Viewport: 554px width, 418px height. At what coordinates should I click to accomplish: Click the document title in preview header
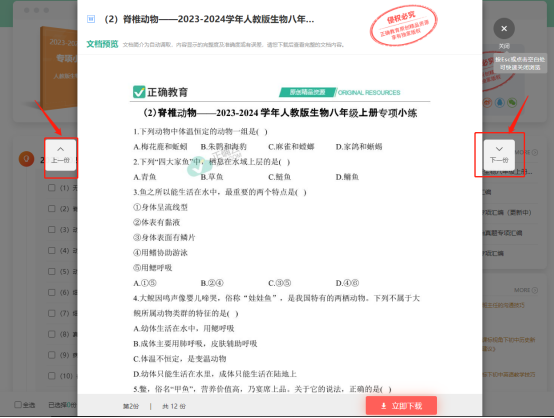pyautogui.click(x=209, y=19)
